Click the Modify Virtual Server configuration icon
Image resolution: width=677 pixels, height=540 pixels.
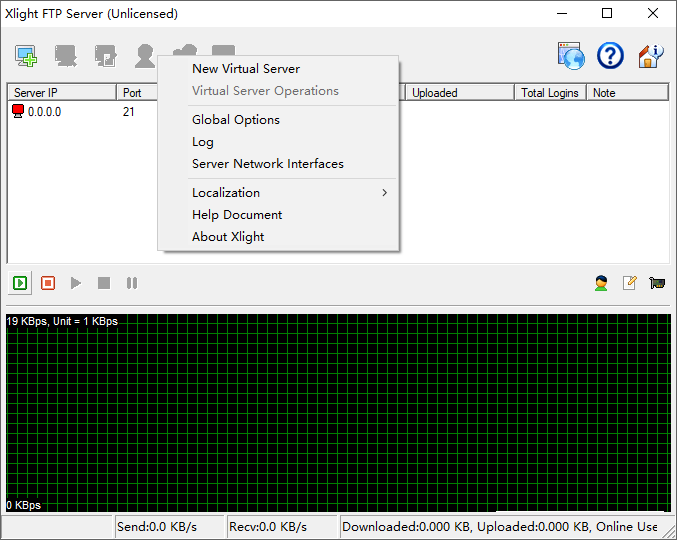[x=105, y=56]
